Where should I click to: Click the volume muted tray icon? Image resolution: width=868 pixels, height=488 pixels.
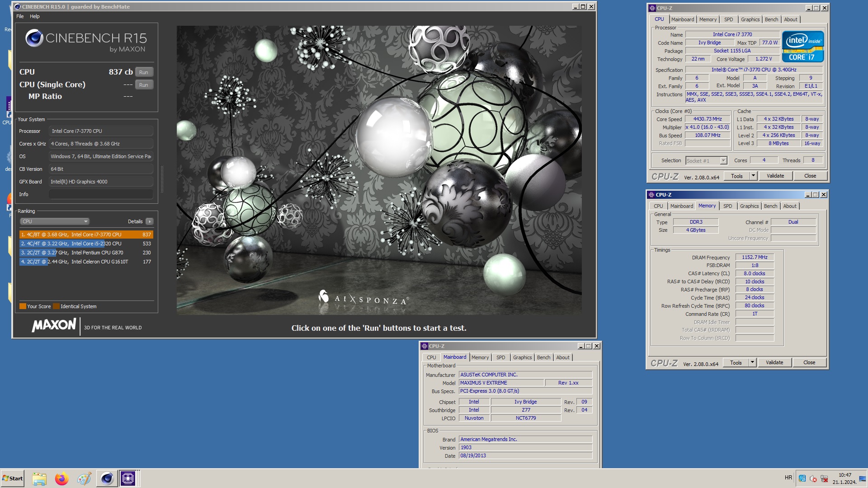coord(813,479)
